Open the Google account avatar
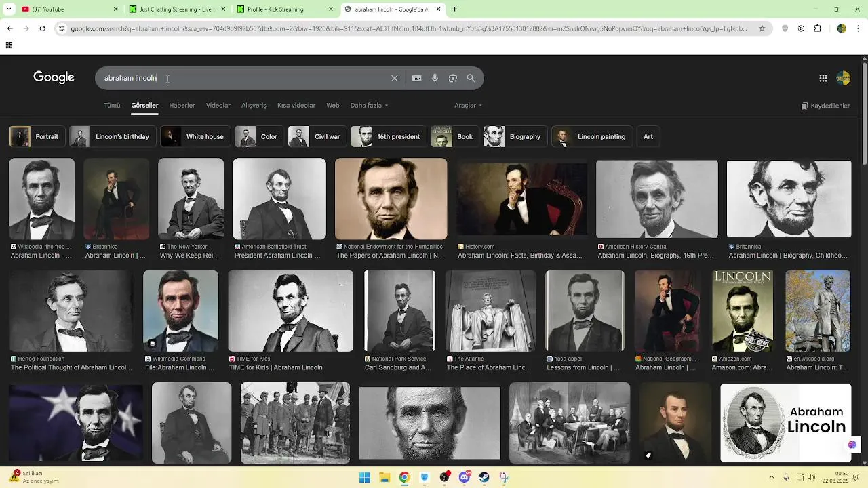Screen dimensions: 868x488 [x=843, y=78]
